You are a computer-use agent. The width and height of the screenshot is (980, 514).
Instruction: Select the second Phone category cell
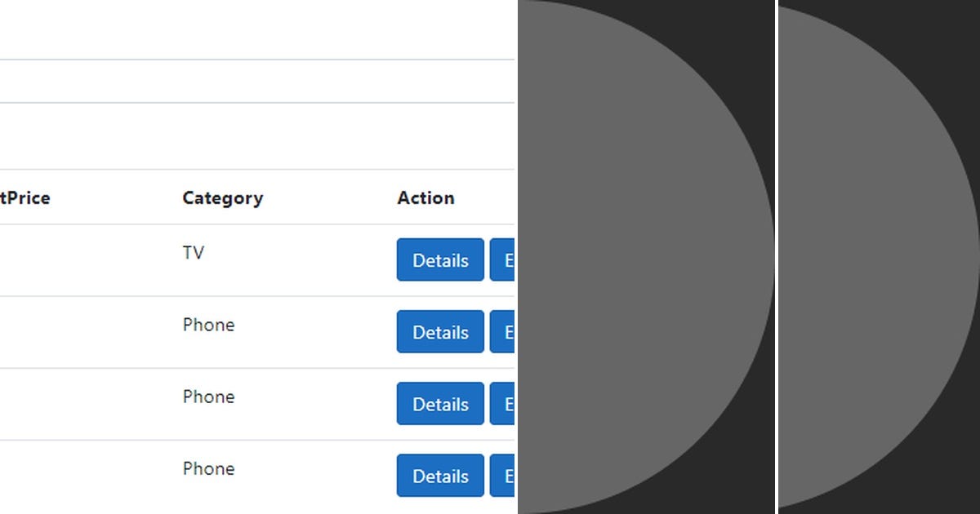tap(209, 397)
